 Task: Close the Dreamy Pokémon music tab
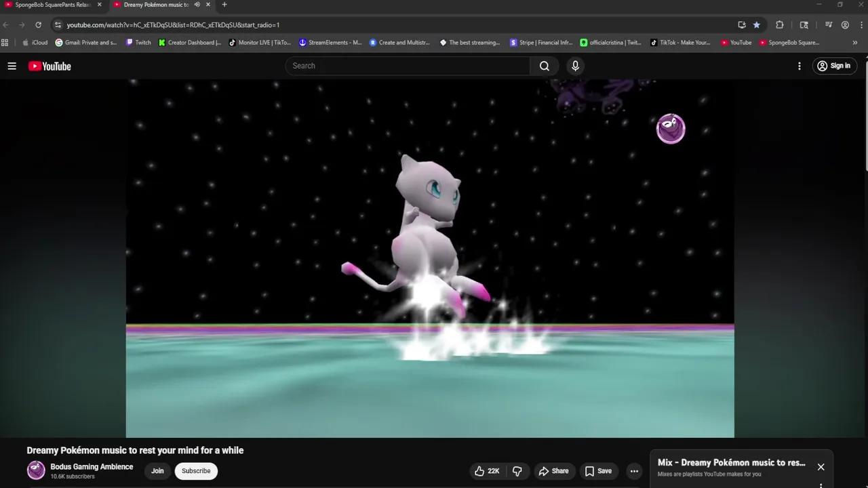click(x=208, y=5)
